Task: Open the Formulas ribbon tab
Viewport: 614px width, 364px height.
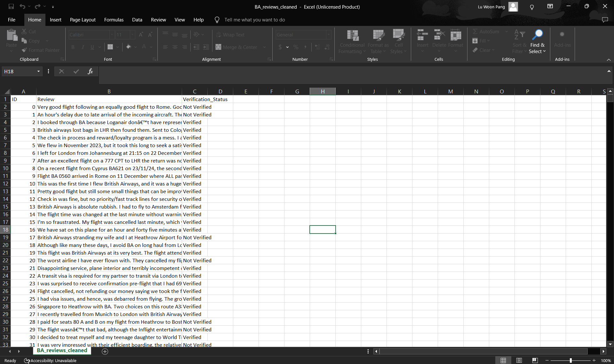Action: tap(114, 20)
